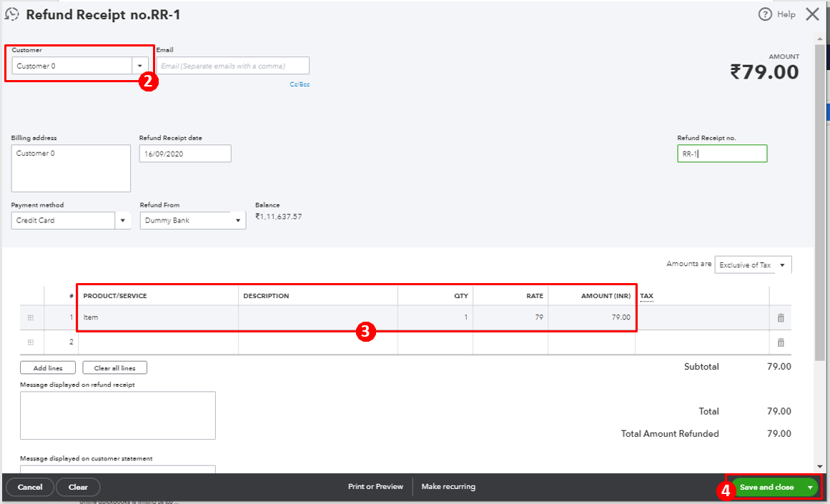This screenshot has width=830, height=504.
Task: Click the Save and close button
Action: pyautogui.click(x=766, y=487)
